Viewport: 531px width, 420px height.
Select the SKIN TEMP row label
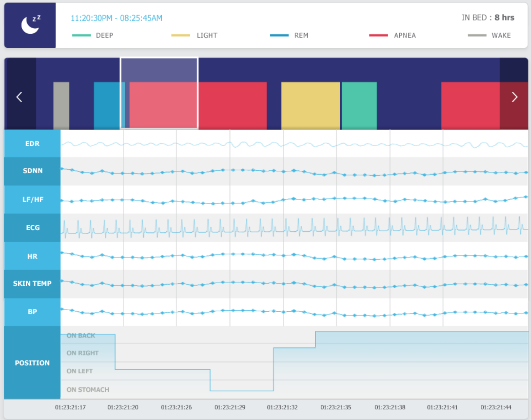coord(32,284)
